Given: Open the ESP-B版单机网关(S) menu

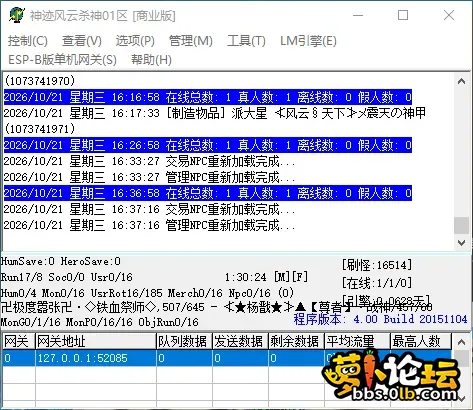Looking at the screenshot, I should click(62, 60).
